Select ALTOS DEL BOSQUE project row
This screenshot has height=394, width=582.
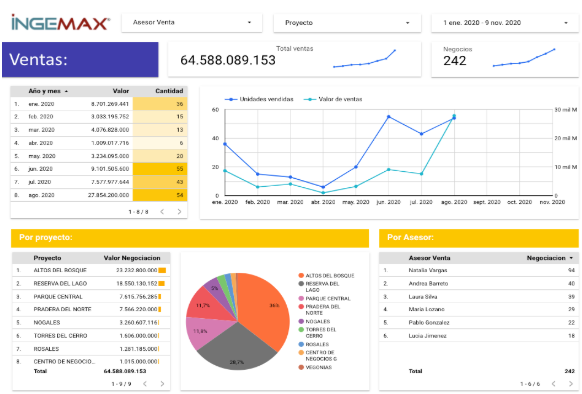click(91, 270)
